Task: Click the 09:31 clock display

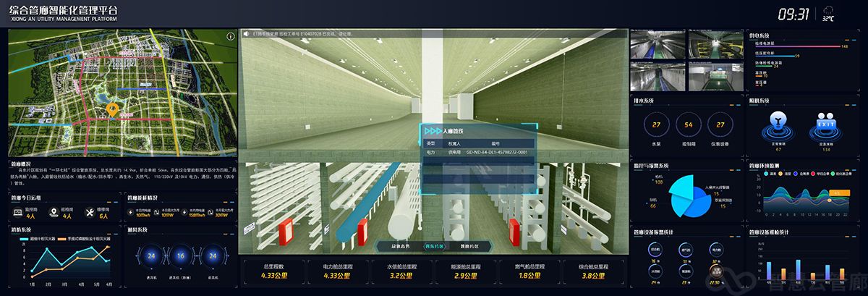Action: coord(793,14)
